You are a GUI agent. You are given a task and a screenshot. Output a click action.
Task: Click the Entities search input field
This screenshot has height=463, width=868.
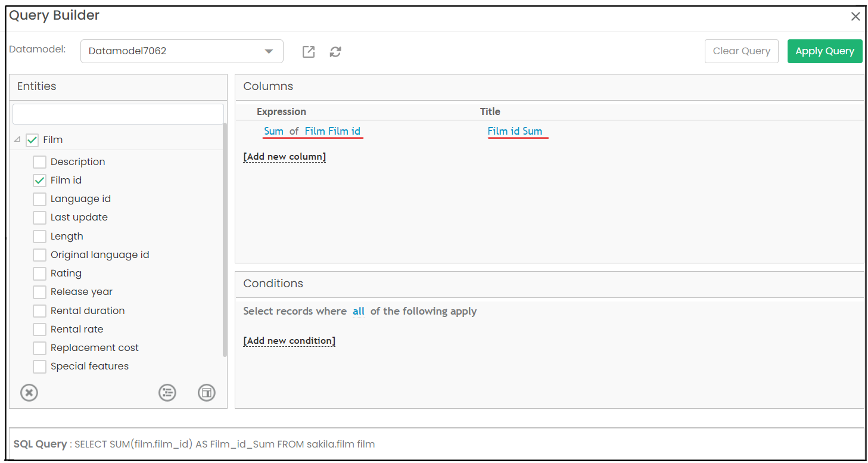[x=118, y=114]
